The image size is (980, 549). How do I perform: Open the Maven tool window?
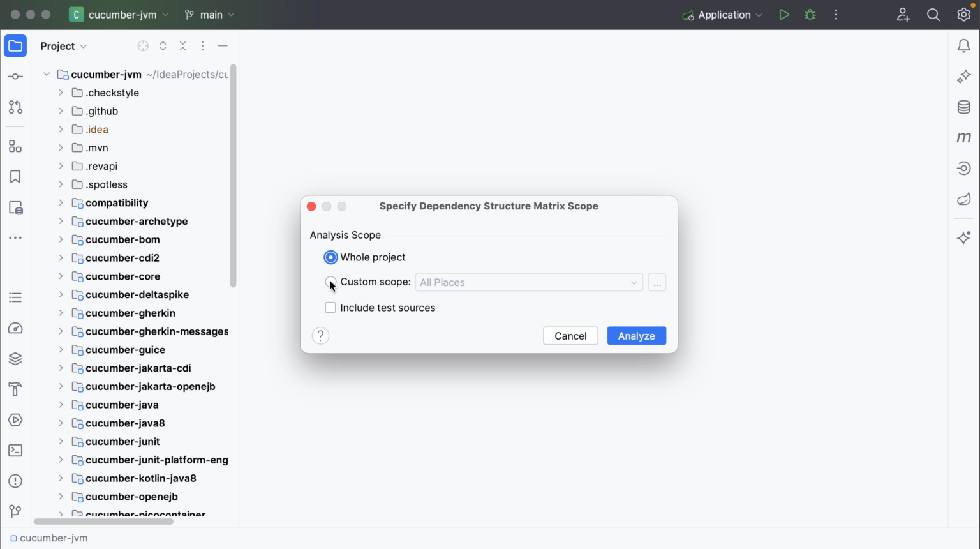coord(963,138)
